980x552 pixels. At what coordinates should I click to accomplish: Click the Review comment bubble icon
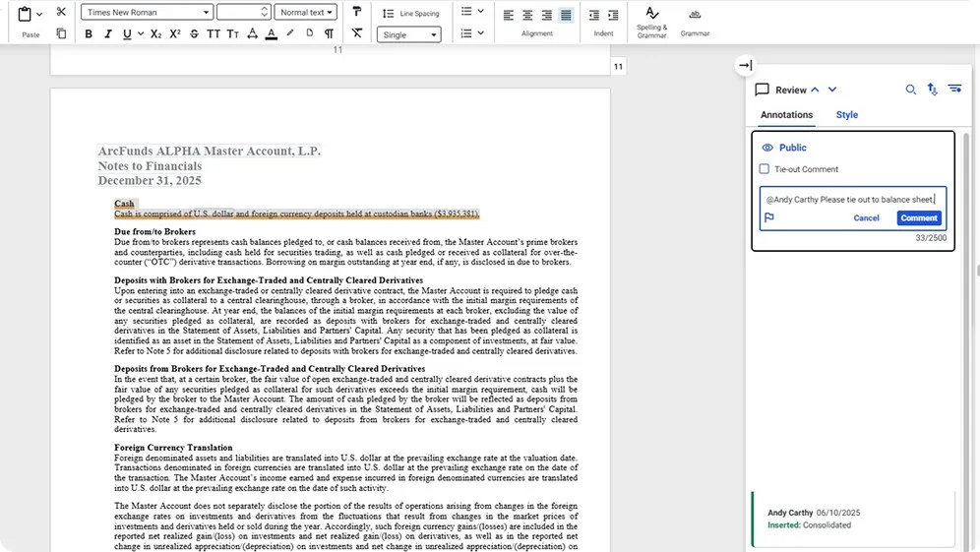coord(762,90)
